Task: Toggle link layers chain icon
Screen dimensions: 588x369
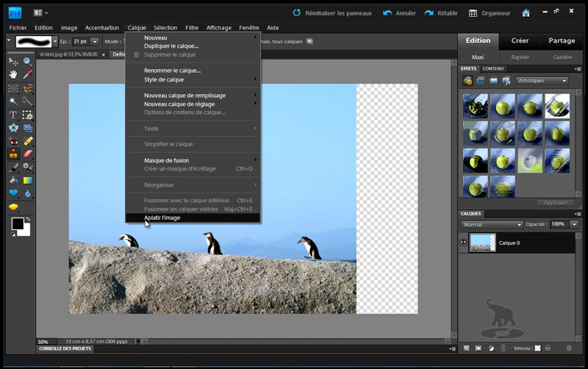Action: coord(503,348)
